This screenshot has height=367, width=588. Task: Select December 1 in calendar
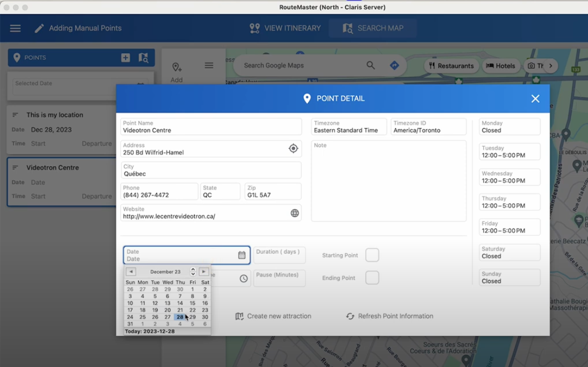coord(192,289)
